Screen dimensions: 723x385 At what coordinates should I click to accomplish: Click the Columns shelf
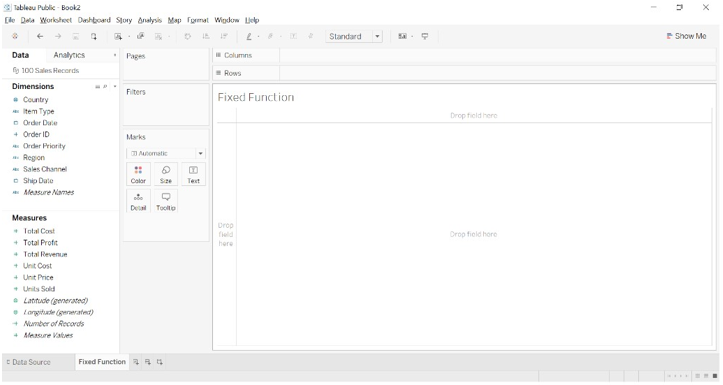(x=464, y=55)
